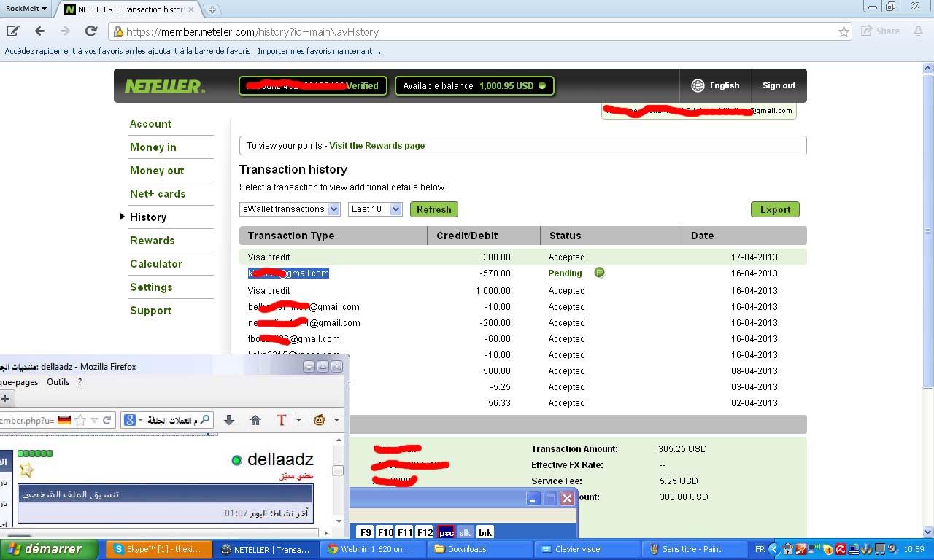
Task: Click the Firefox downloads arrow icon
Action: (x=228, y=420)
